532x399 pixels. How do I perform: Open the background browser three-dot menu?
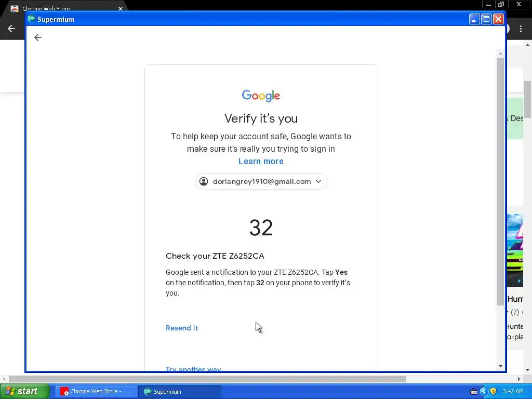(x=521, y=29)
